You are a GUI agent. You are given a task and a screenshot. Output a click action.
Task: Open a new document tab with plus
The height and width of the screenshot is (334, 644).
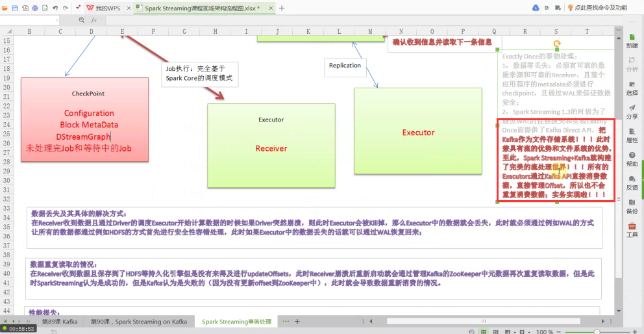click(x=282, y=8)
